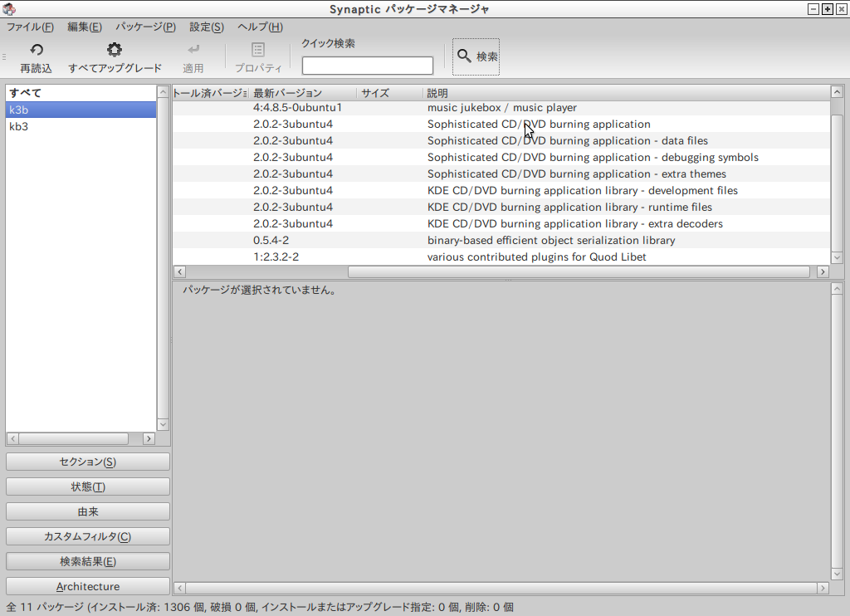Click the Architecture button
Viewport: 850px width, 616px height.
pos(88,587)
